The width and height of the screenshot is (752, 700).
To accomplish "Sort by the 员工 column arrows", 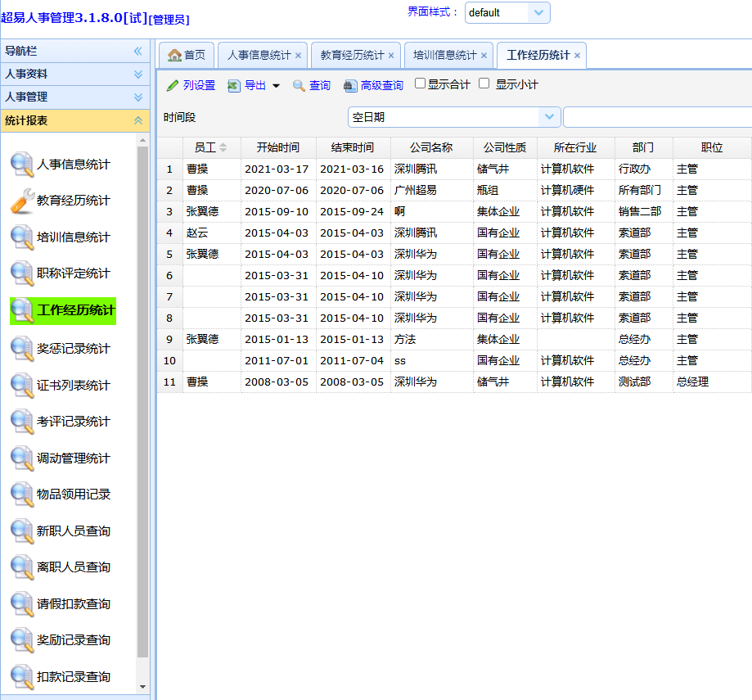I will [x=223, y=147].
